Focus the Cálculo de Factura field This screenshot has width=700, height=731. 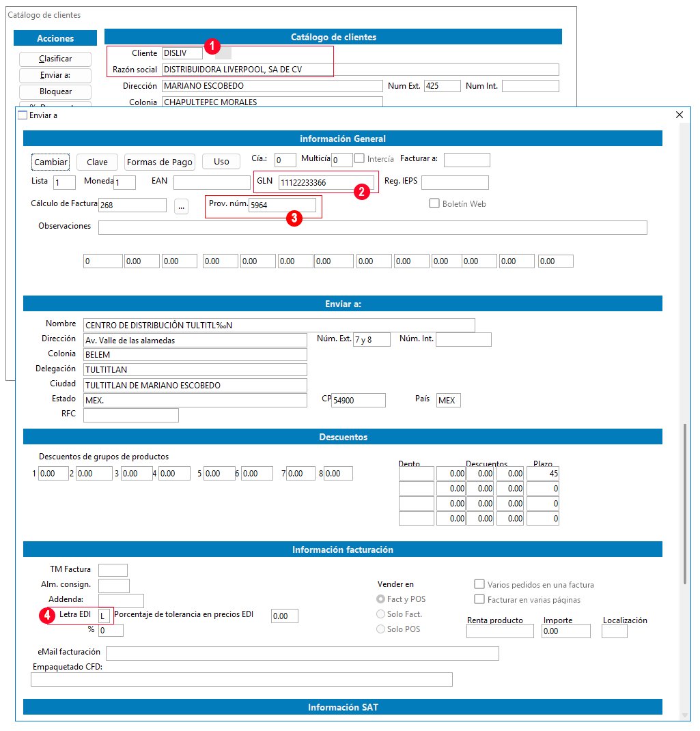pyautogui.click(x=132, y=205)
